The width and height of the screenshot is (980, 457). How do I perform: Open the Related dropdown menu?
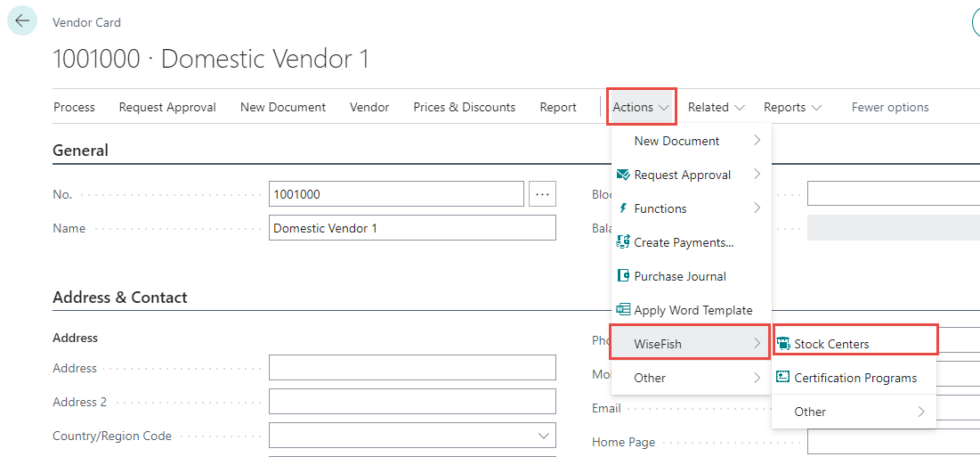(717, 107)
